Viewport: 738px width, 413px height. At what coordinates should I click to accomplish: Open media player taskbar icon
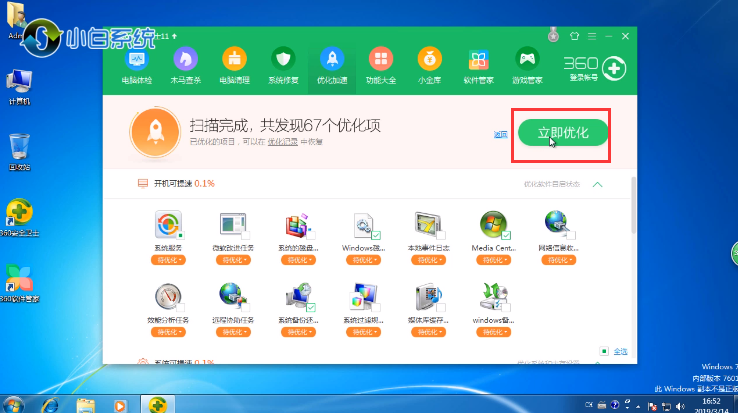coord(120,405)
